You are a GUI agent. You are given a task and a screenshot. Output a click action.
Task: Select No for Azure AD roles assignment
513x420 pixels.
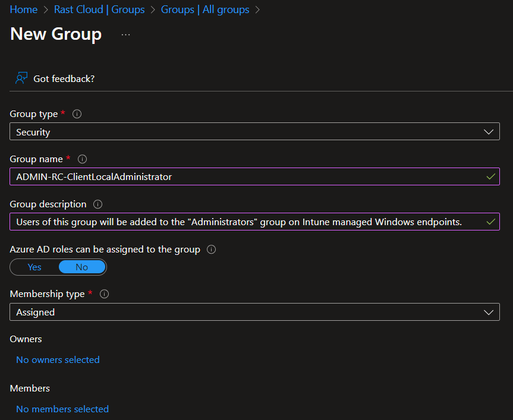(82, 267)
